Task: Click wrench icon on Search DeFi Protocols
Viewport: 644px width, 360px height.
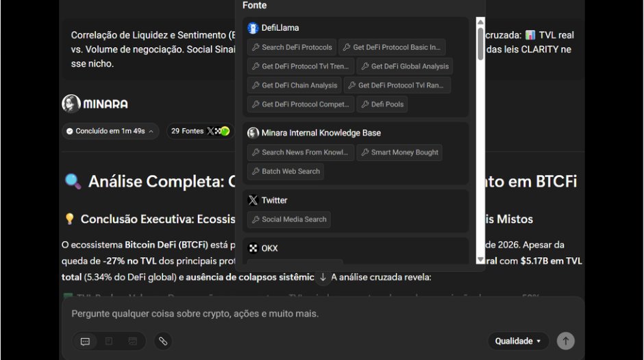Action: [256, 47]
